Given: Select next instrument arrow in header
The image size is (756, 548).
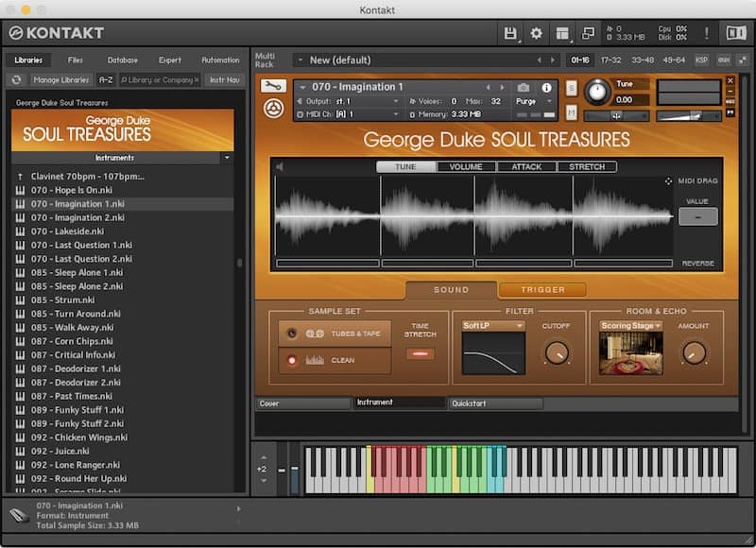Looking at the screenshot, I should click(x=502, y=87).
